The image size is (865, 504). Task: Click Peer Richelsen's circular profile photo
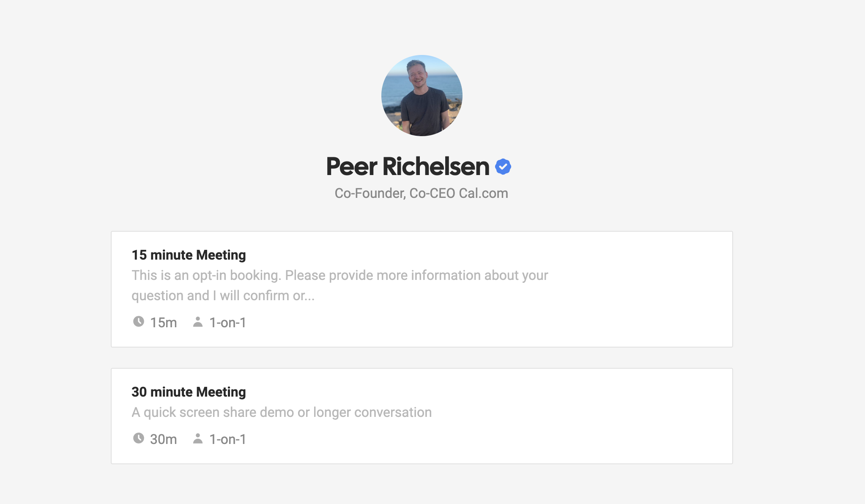tap(422, 96)
